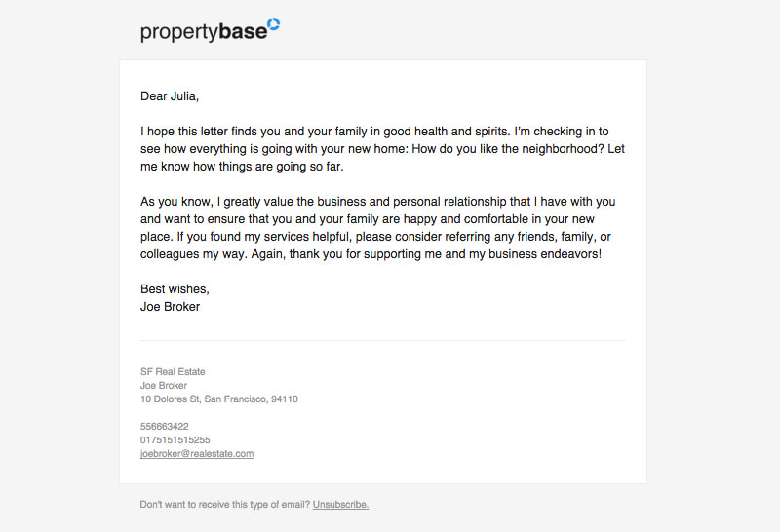This screenshot has width=780, height=532.
Task: Click the blue circular logo emblem
Action: [x=274, y=23]
